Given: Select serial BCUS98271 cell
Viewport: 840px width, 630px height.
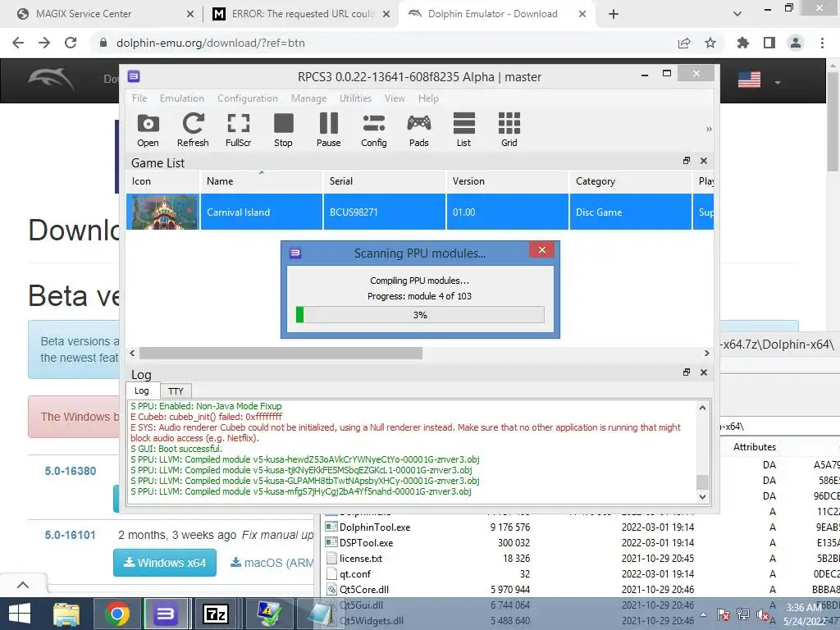Looking at the screenshot, I should pos(384,212).
